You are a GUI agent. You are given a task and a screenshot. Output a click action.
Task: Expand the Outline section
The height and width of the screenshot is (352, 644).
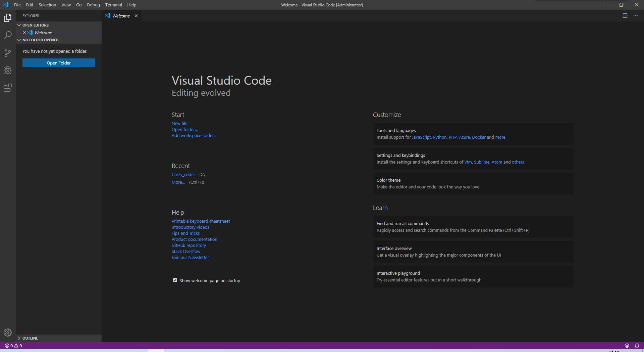coord(59,338)
